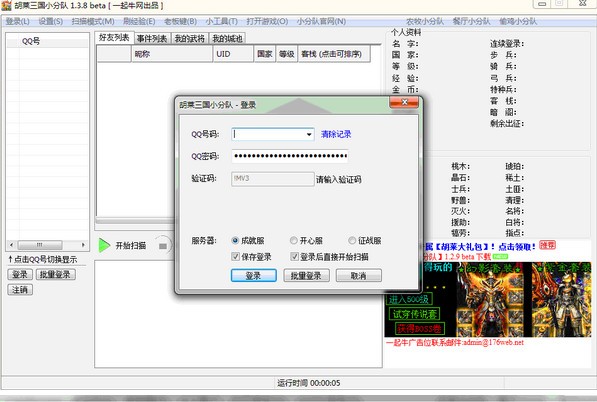Expand the QQ号码 dropdown arrow

pyautogui.click(x=309, y=134)
